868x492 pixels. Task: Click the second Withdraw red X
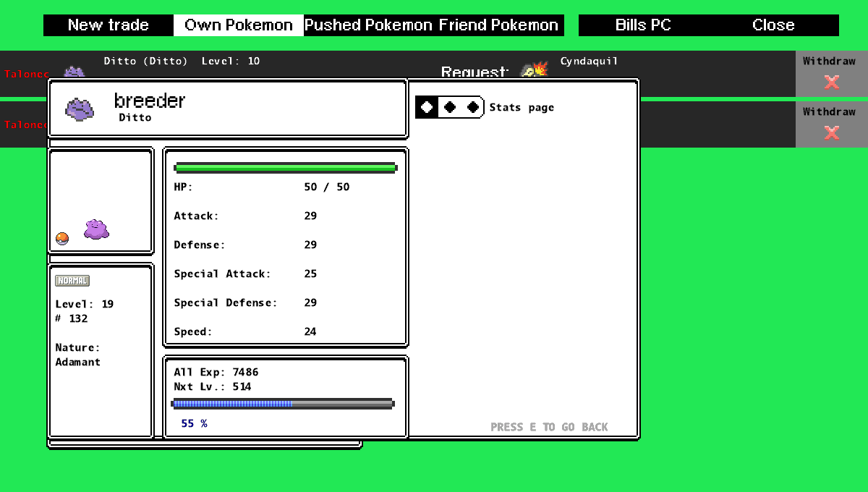(832, 132)
